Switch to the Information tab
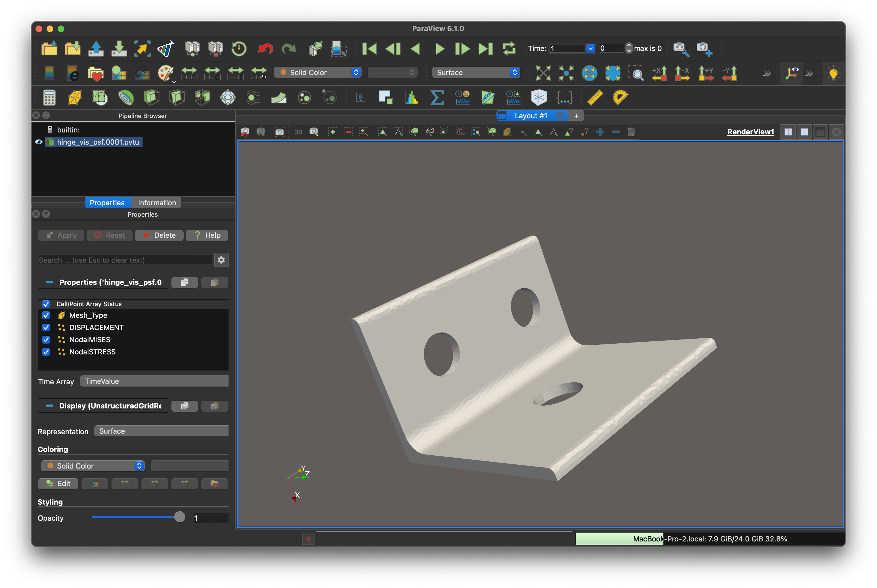 click(x=157, y=203)
